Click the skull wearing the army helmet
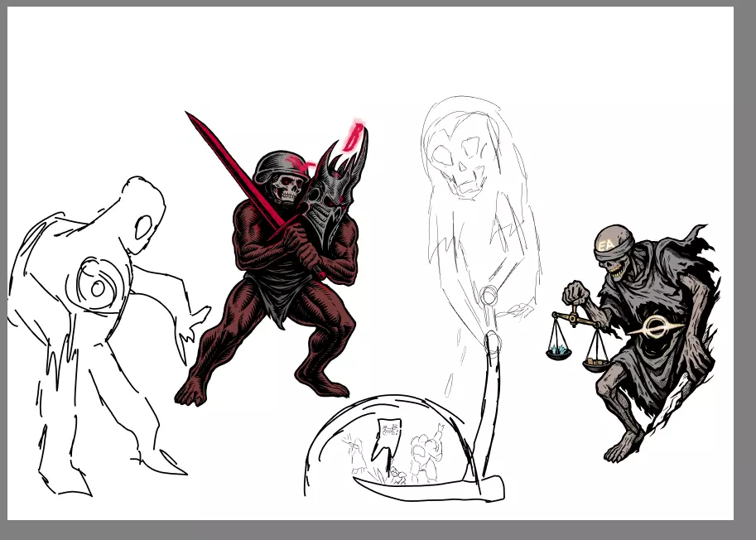The image size is (756, 540). [287, 188]
